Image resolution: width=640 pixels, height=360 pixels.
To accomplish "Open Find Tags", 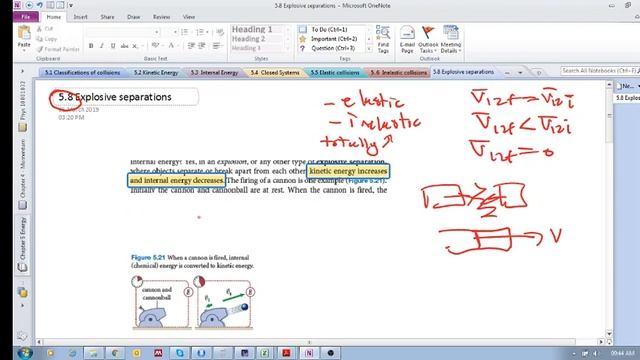I will 383,40.
